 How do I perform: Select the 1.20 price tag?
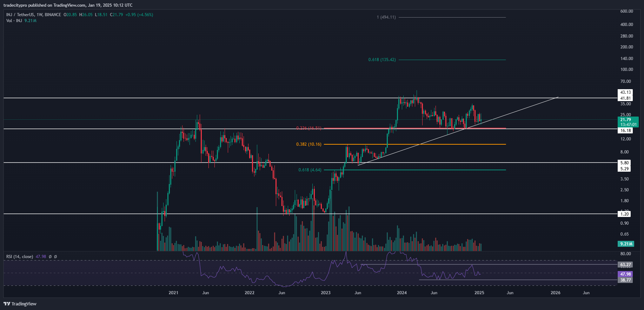point(624,214)
